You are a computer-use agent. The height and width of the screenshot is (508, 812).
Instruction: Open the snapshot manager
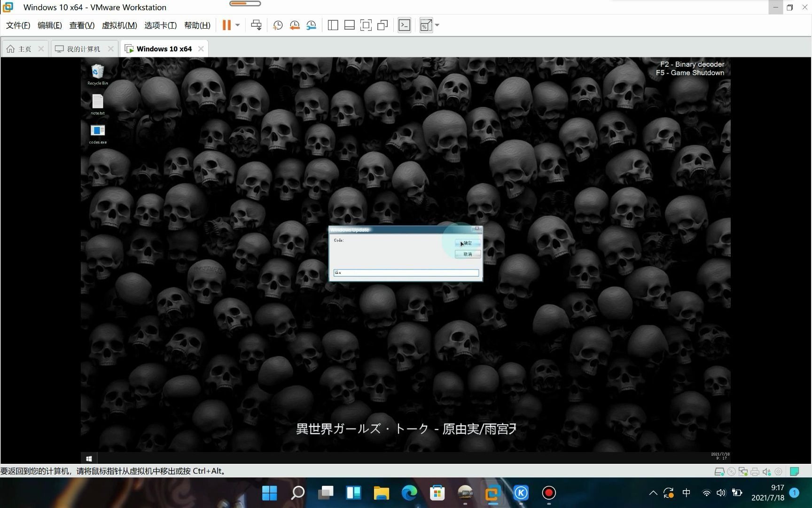pos(311,25)
